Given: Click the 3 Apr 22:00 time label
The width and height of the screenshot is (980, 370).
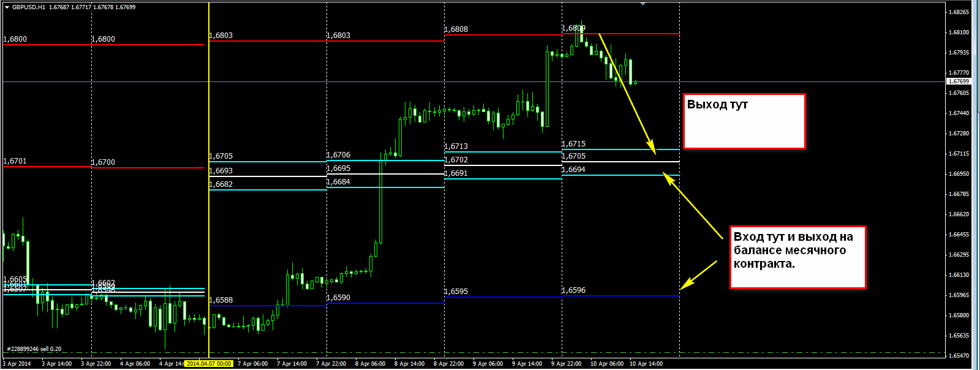Looking at the screenshot, I should click(96, 364).
